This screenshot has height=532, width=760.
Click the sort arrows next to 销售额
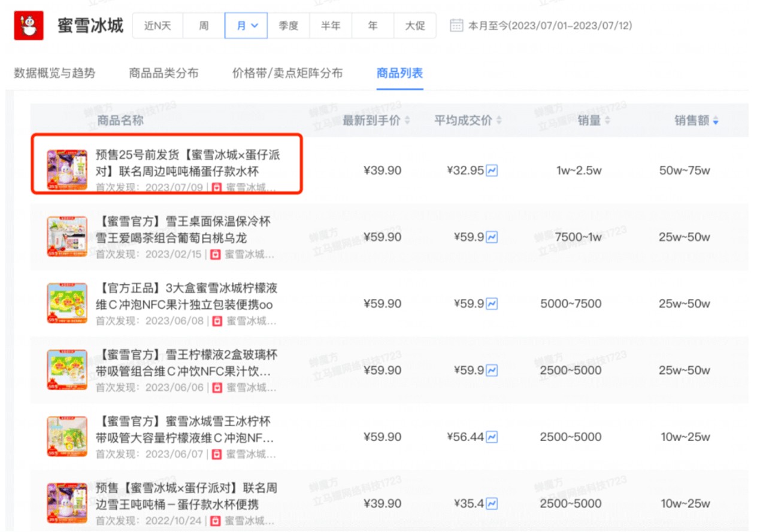(715, 120)
